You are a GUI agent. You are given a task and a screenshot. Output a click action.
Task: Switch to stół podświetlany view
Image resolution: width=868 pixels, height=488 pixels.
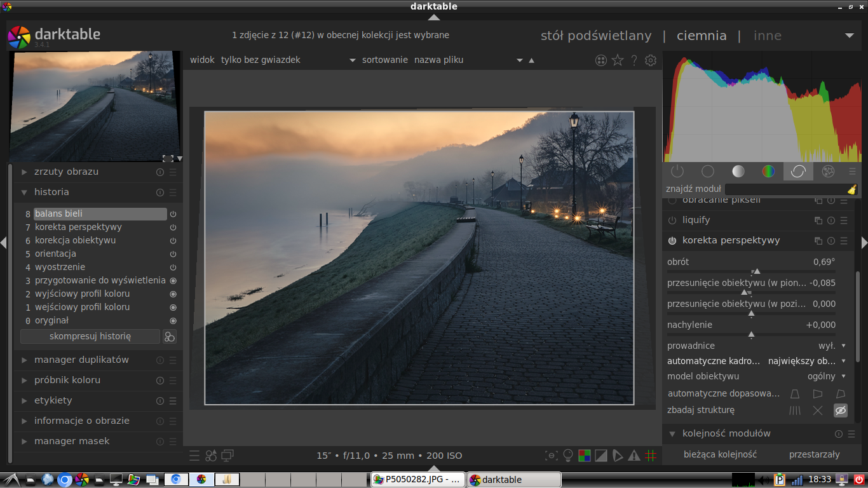[595, 36]
